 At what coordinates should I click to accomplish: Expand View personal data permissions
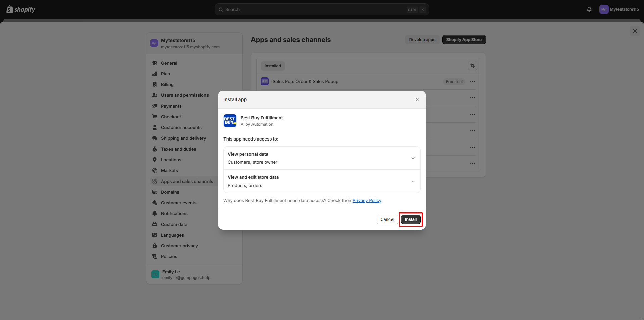(413, 158)
